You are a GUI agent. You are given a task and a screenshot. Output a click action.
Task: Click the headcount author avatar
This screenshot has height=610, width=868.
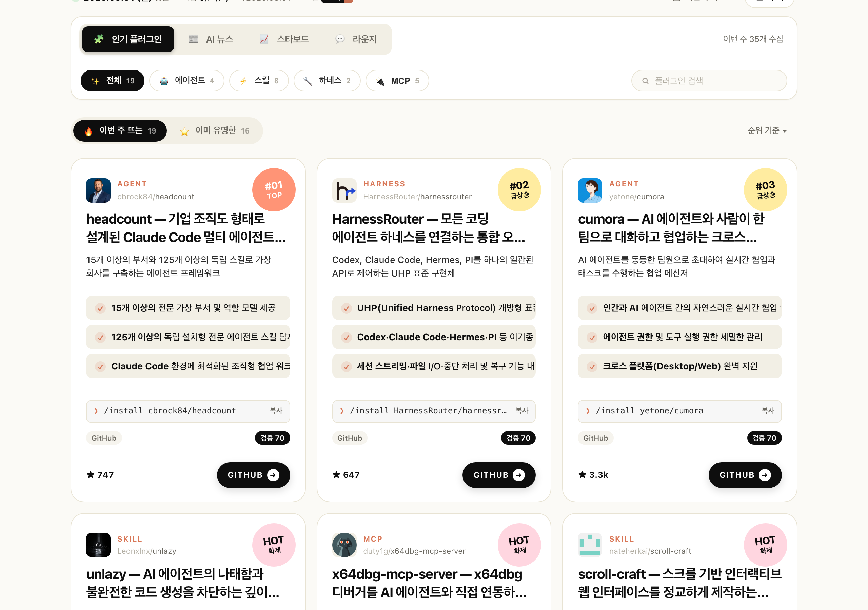pyautogui.click(x=98, y=190)
